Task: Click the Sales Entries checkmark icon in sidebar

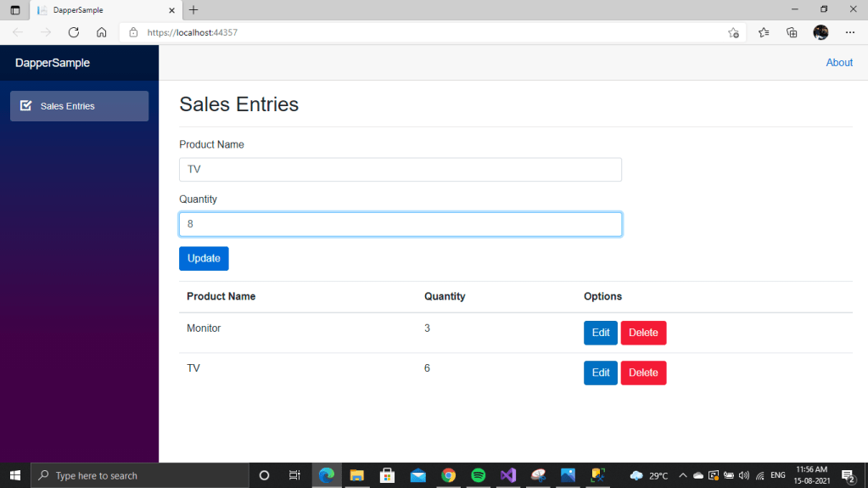Action: [25, 106]
